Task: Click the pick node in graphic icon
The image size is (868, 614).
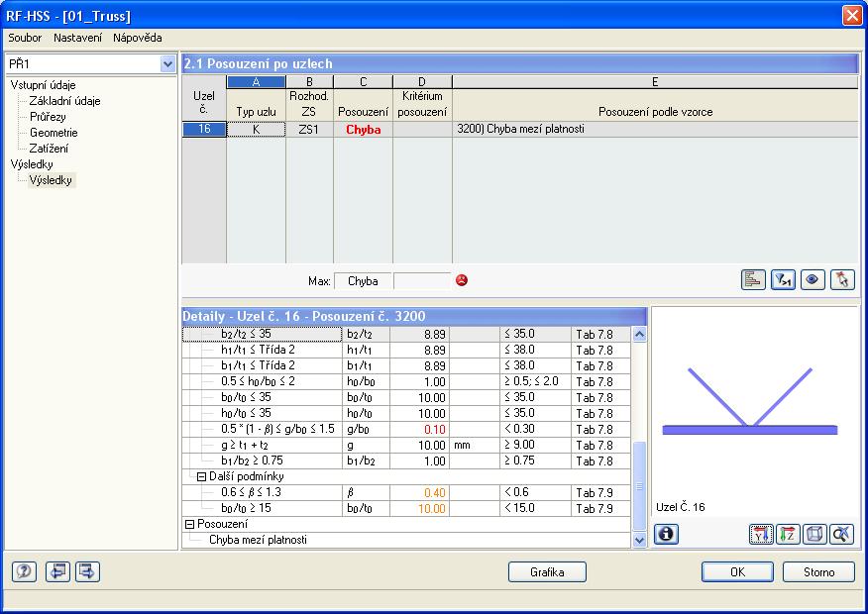Action: point(842,280)
